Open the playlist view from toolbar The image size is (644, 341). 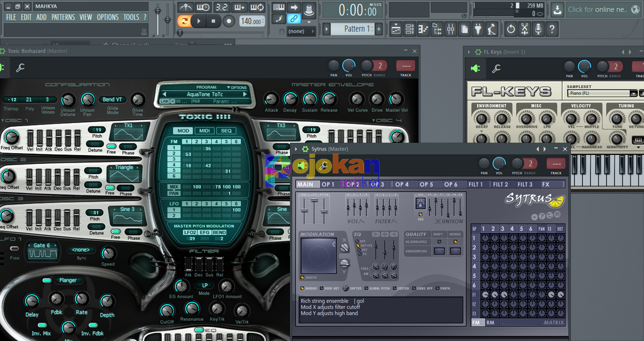point(396,29)
